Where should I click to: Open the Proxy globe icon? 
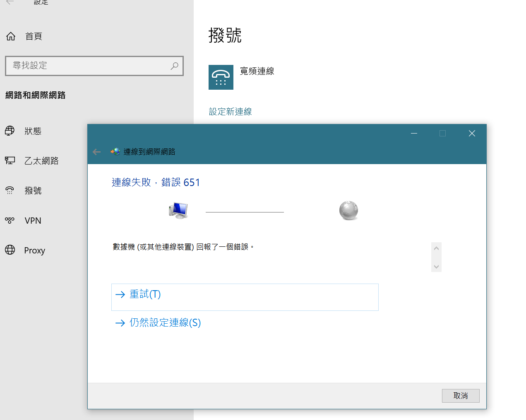(x=10, y=250)
